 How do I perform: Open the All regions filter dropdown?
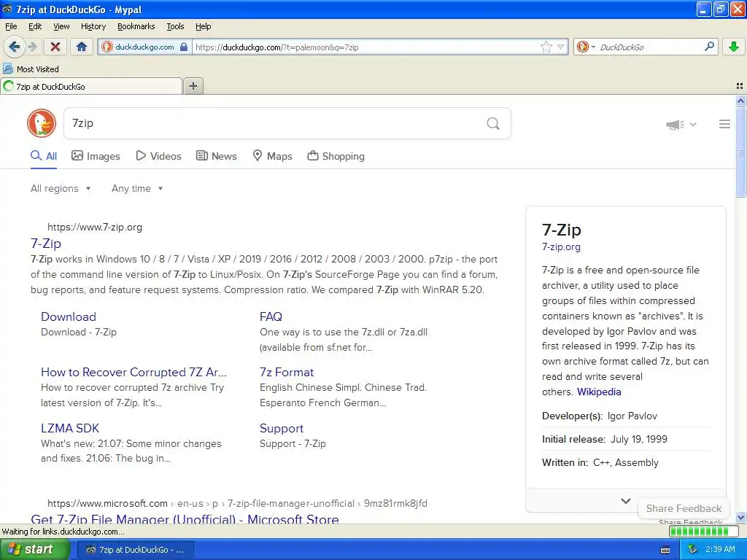[61, 189]
